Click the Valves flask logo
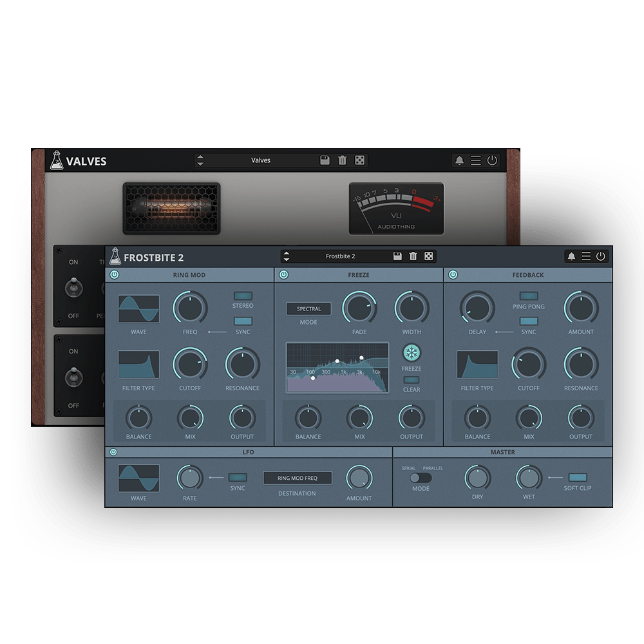The height and width of the screenshot is (644, 644). (x=56, y=160)
